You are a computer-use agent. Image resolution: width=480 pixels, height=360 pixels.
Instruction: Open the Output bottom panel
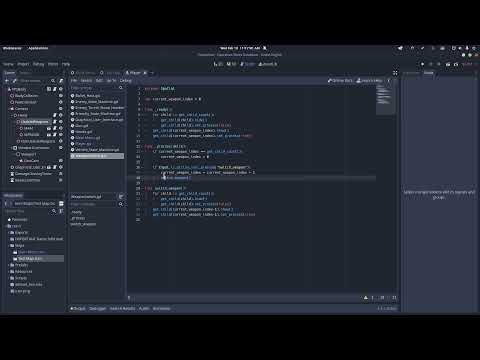78,309
